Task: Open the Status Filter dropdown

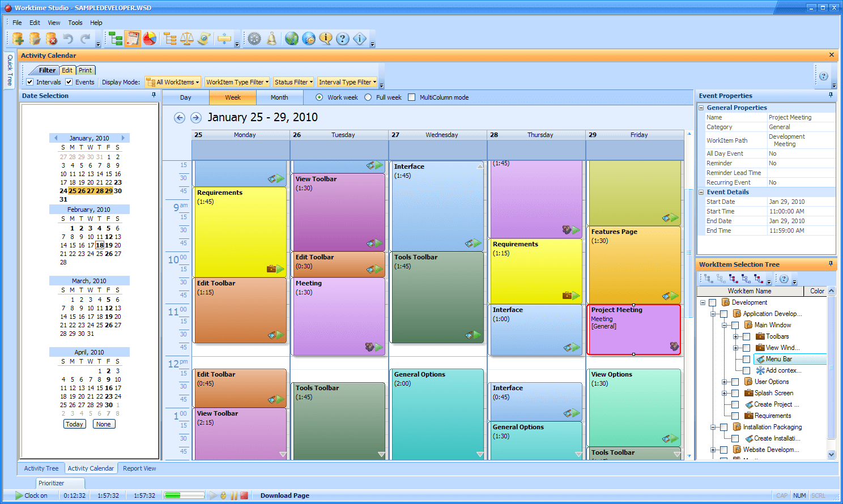Action: [293, 82]
